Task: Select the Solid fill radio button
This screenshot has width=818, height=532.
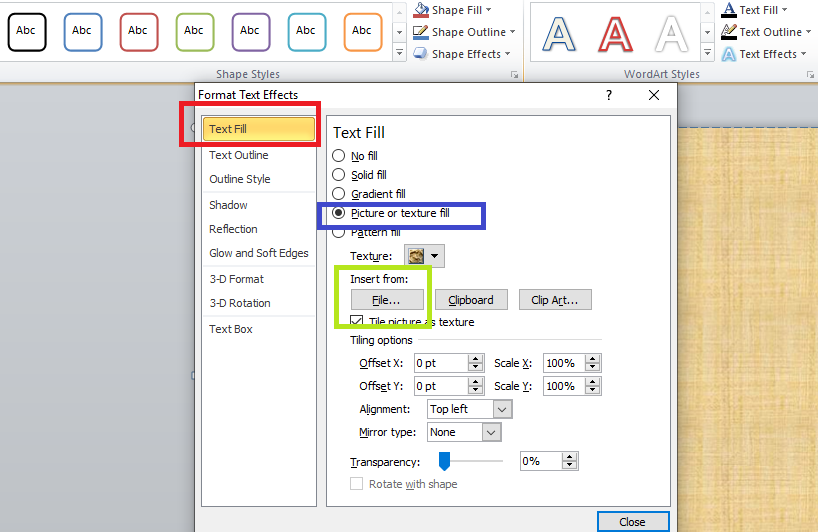Action: pyautogui.click(x=339, y=175)
